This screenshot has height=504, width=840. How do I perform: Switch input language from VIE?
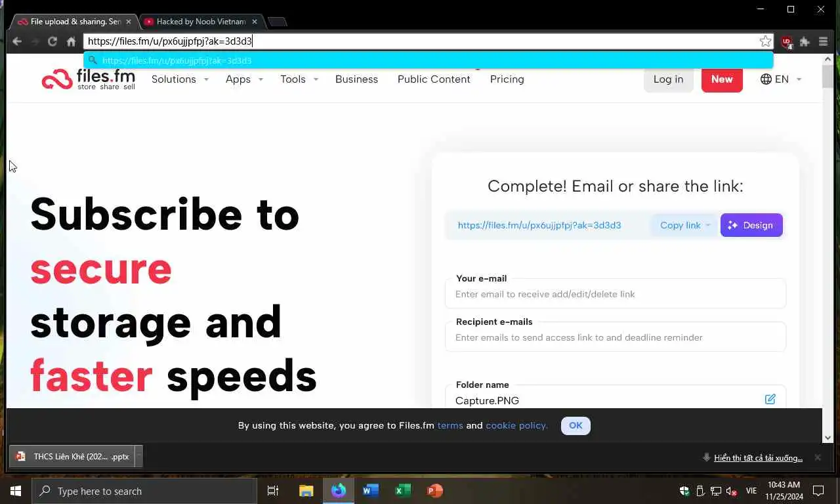(x=751, y=491)
